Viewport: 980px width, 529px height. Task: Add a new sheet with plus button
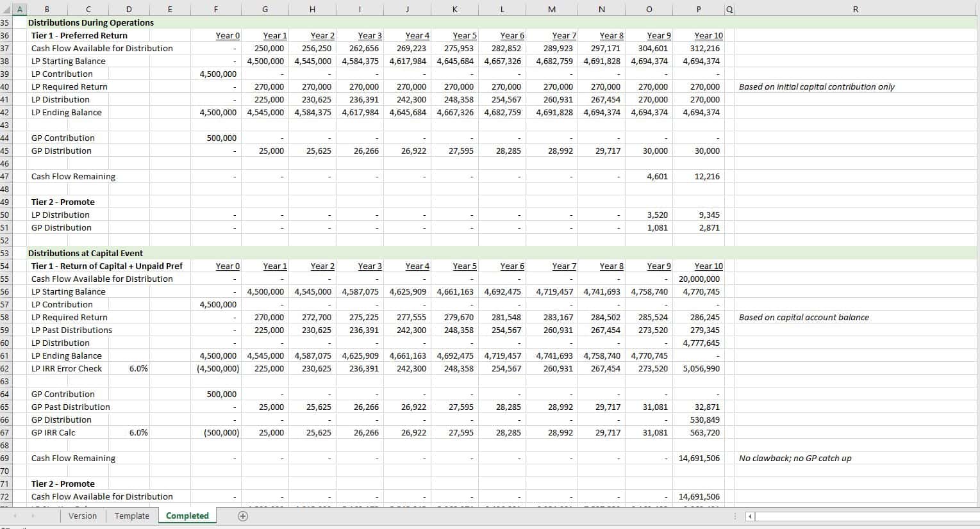click(243, 516)
